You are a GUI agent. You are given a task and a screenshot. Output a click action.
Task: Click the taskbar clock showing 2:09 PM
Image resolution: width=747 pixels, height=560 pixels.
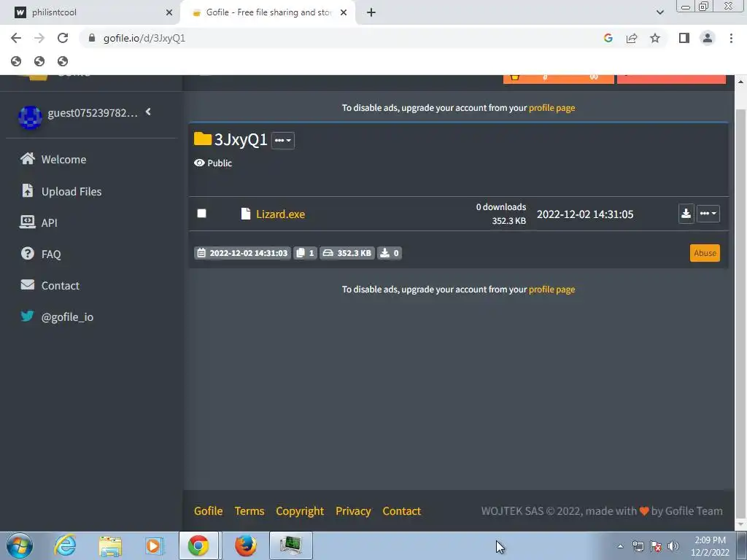coord(710,545)
